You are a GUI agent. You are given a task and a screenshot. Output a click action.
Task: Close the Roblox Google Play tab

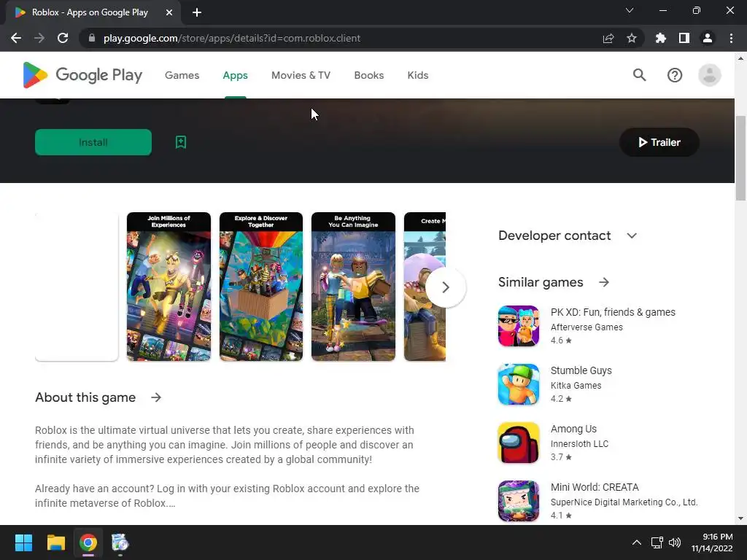169,12
